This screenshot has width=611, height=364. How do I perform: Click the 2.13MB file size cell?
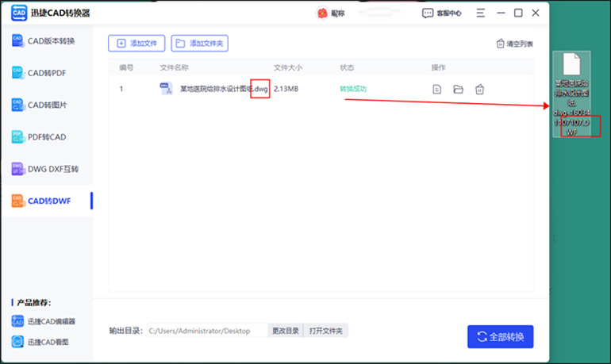pos(286,89)
